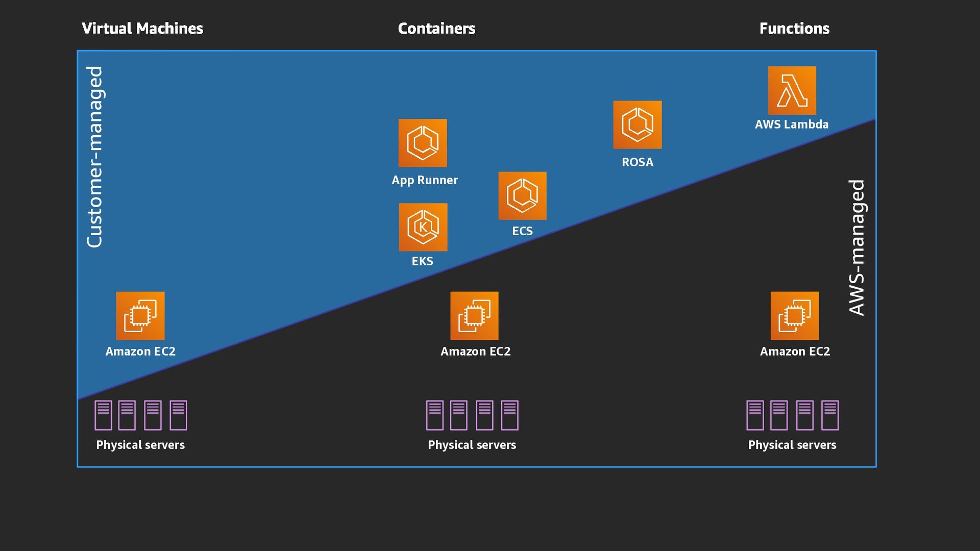The image size is (980, 551).
Task: Click Physical servers label under Containers column
Action: 472,445
